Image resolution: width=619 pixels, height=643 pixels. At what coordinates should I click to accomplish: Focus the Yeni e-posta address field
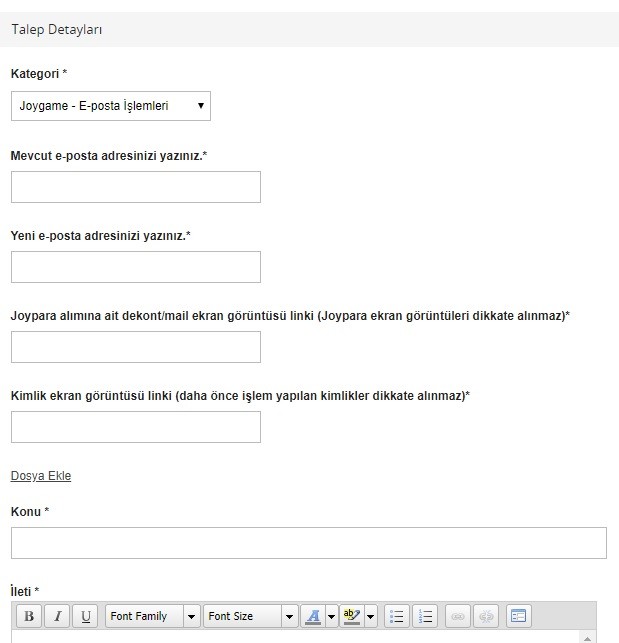click(136, 267)
